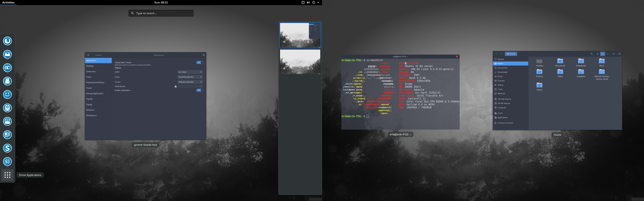Screen dimensions: 644x201
Task: Open the Cursor theme dropdown
Action: (190, 82)
